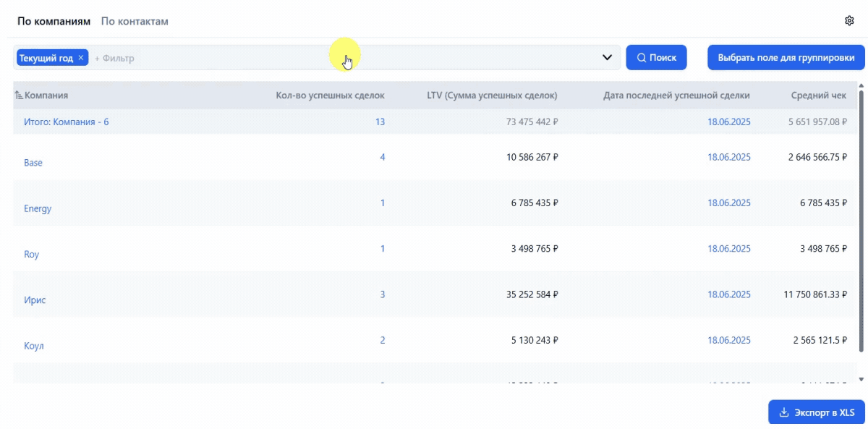
Task: Open the Ирис company link
Action: point(35,300)
